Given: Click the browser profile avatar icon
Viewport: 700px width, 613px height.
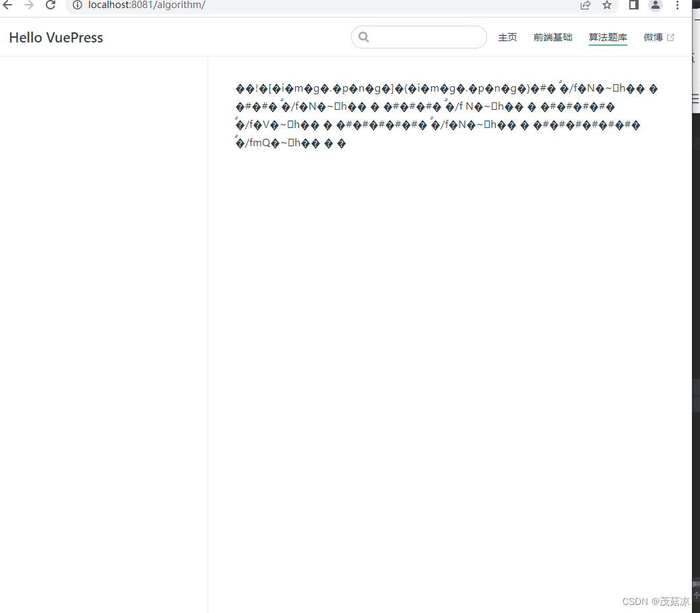Looking at the screenshot, I should pos(656,5).
